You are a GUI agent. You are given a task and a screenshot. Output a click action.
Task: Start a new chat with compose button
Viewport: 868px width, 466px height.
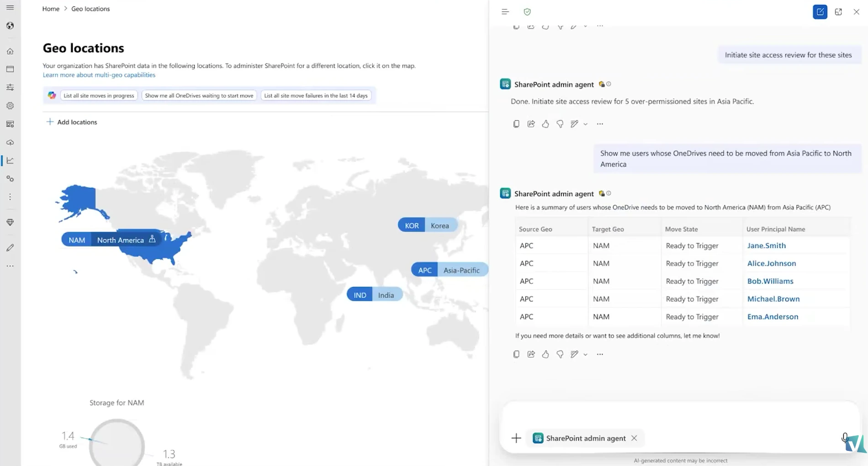[820, 12]
